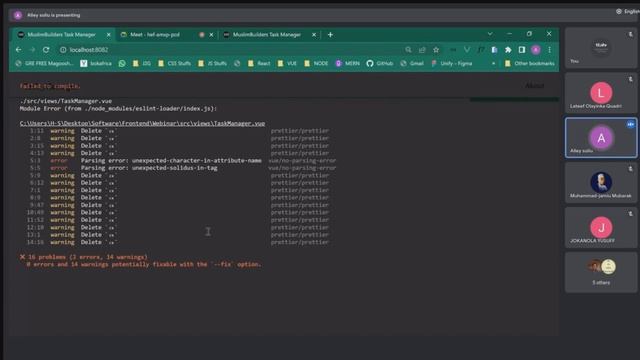Open Chrome three-dot menu
The height and width of the screenshot is (360, 640).
point(549,50)
